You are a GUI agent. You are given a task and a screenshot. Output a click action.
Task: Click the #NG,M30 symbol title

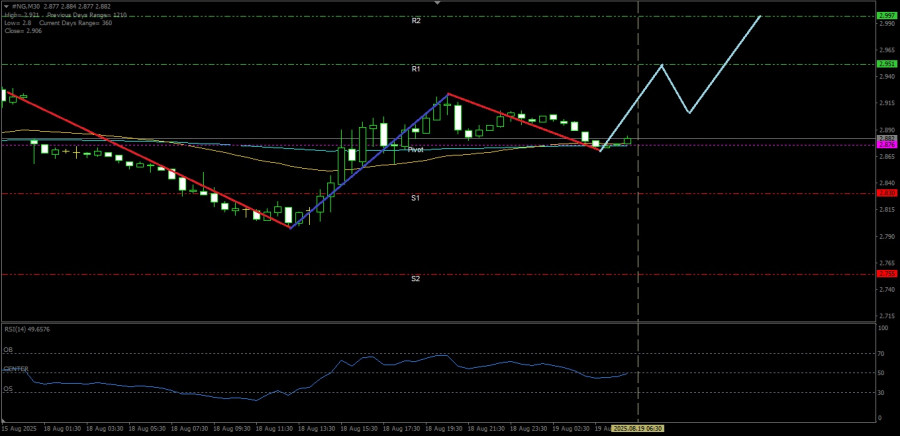tap(25, 5)
